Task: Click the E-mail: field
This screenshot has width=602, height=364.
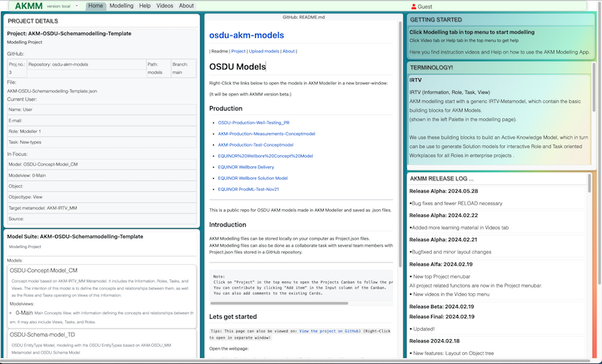Action: tap(102, 121)
